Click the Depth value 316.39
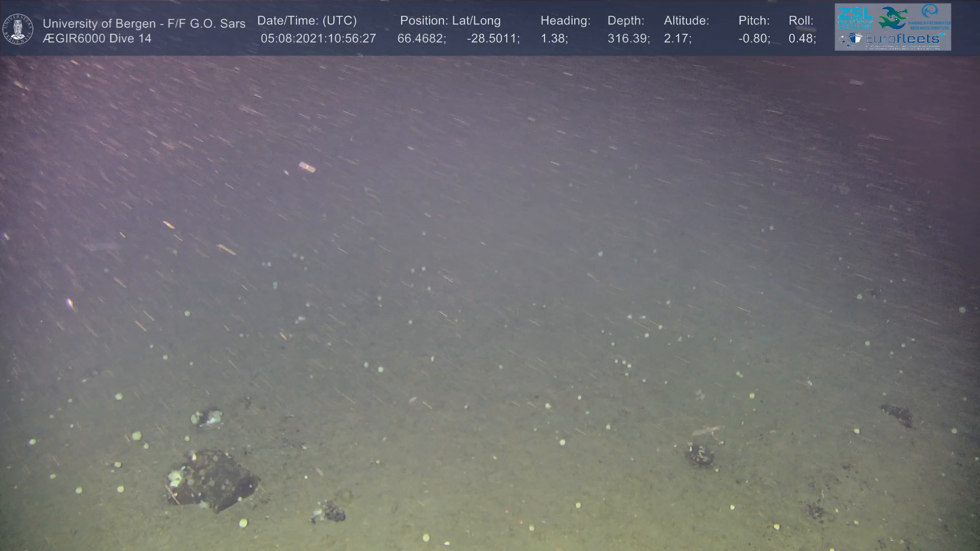The width and height of the screenshot is (980, 551). (x=628, y=39)
